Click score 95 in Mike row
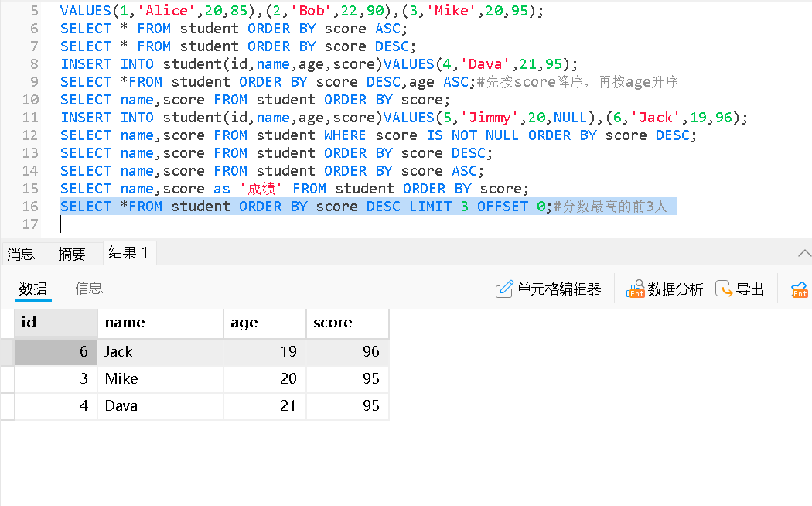 (347, 378)
